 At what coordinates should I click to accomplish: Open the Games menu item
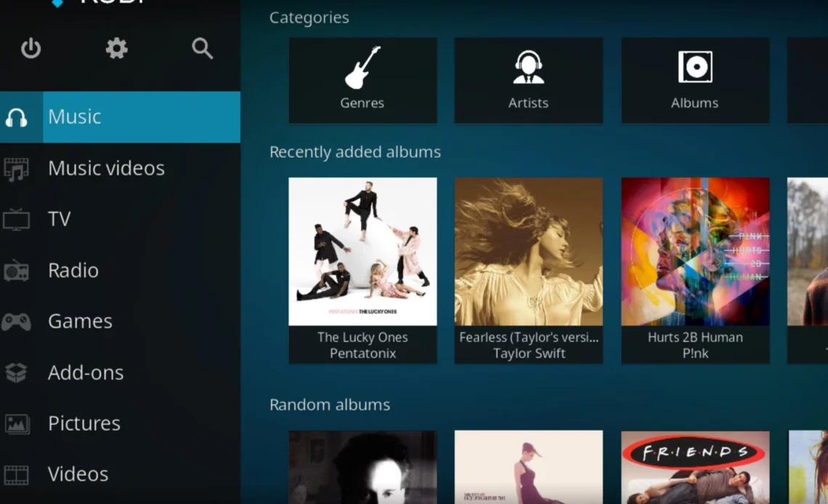(x=120, y=322)
